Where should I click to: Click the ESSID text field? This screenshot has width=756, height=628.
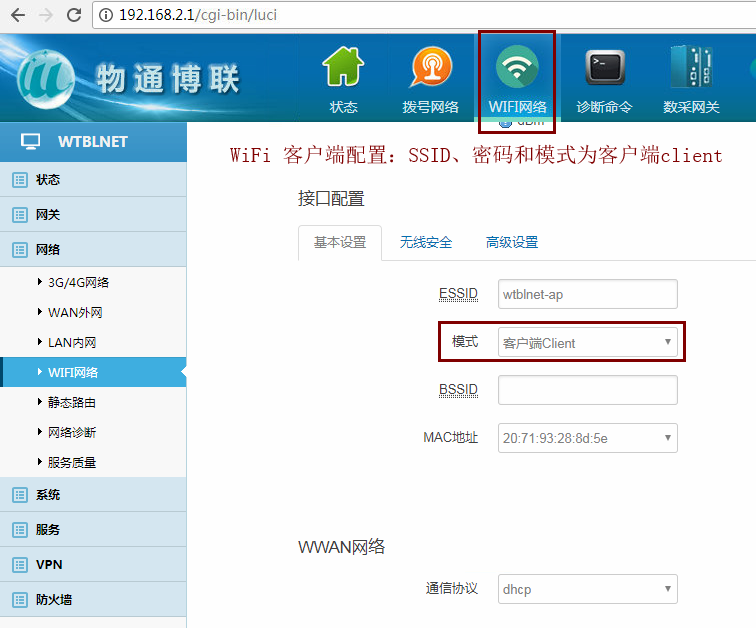click(588, 294)
